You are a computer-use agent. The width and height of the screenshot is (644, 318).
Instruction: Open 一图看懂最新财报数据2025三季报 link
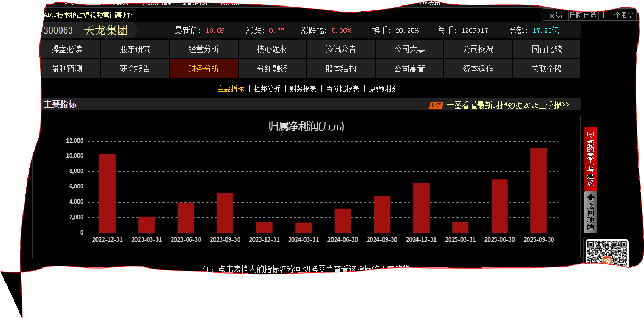pos(507,105)
